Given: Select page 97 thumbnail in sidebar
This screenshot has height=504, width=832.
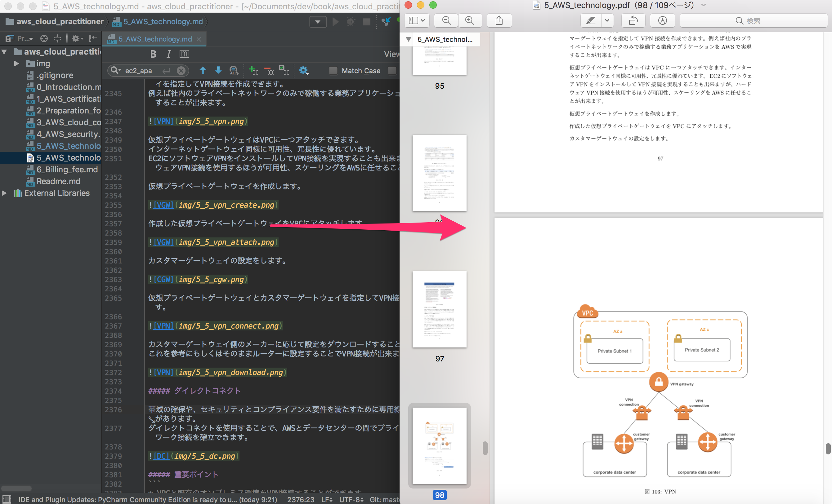Looking at the screenshot, I should 439,309.
